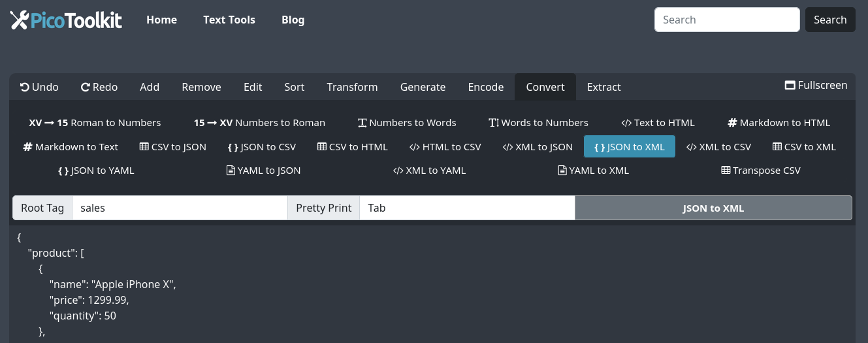
Task: Select Numbers to Words tool
Action: point(406,123)
